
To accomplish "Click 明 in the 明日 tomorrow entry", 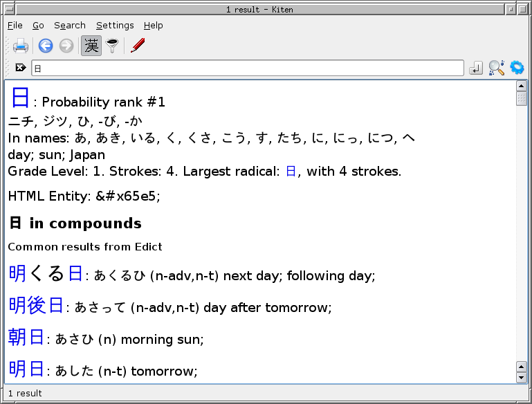I will point(17,369).
